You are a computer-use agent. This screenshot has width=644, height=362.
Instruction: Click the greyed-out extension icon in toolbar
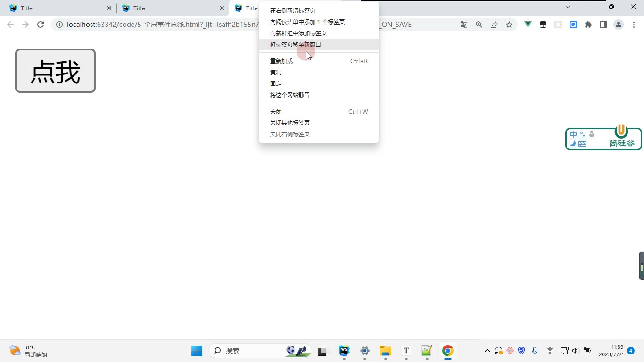[558, 25]
